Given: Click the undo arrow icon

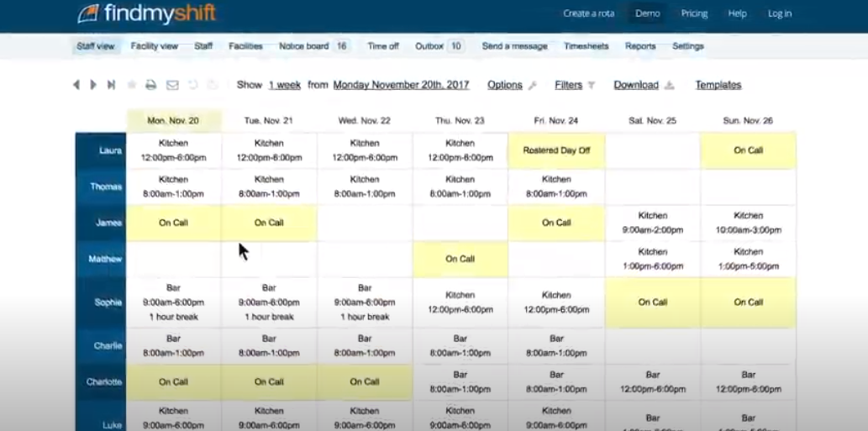Looking at the screenshot, I should [x=193, y=85].
